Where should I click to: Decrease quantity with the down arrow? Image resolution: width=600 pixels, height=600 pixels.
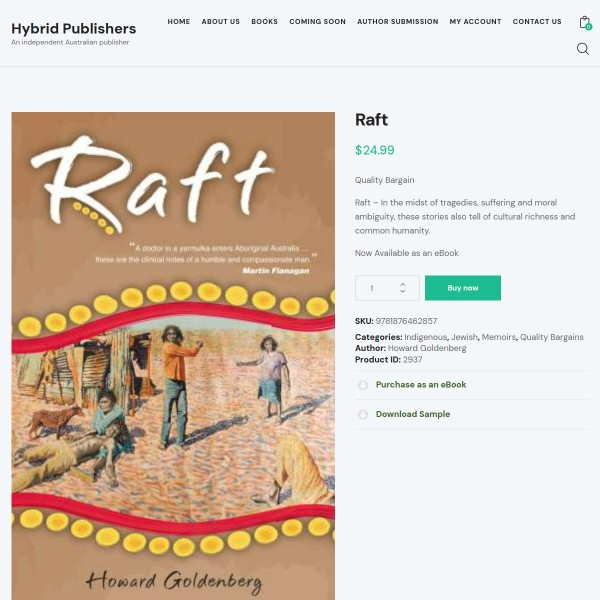(403, 291)
